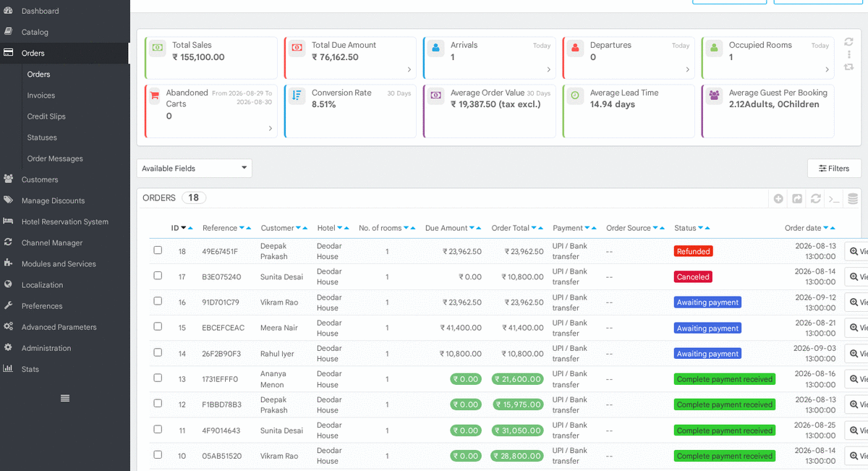Click the retweet-style icon below KPI options dots

pos(849,67)
